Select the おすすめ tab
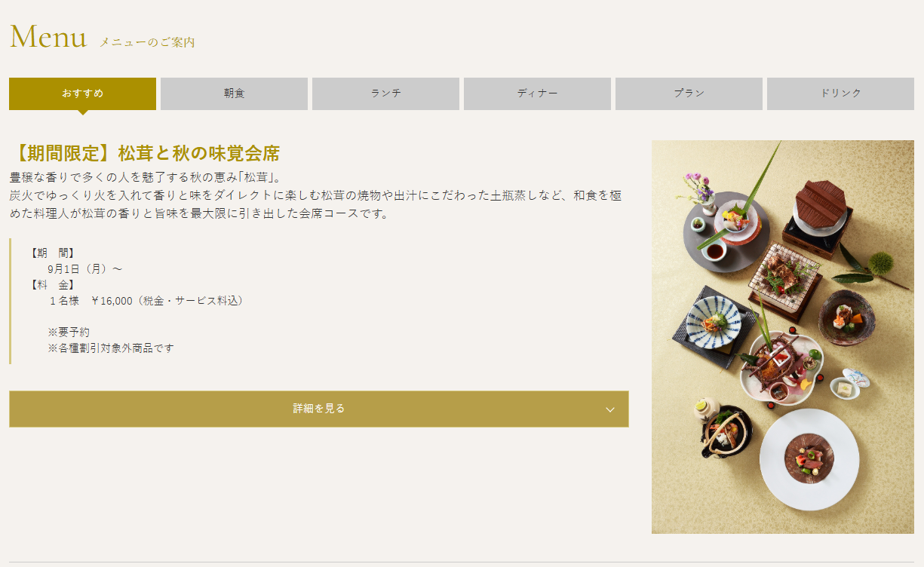Image resolution: width=924 pixels, height=567 pixels. [82, 93]
